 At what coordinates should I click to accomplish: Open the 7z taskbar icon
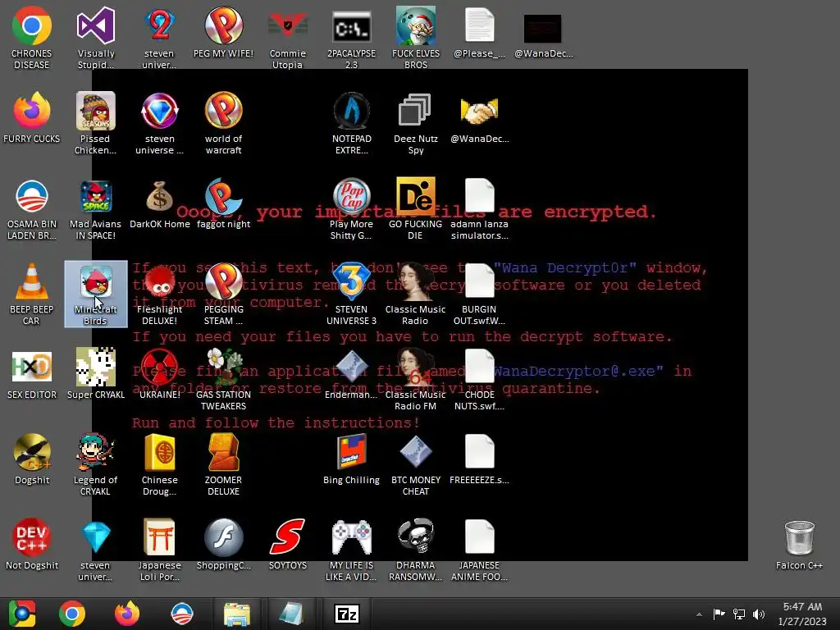[347, 614]
